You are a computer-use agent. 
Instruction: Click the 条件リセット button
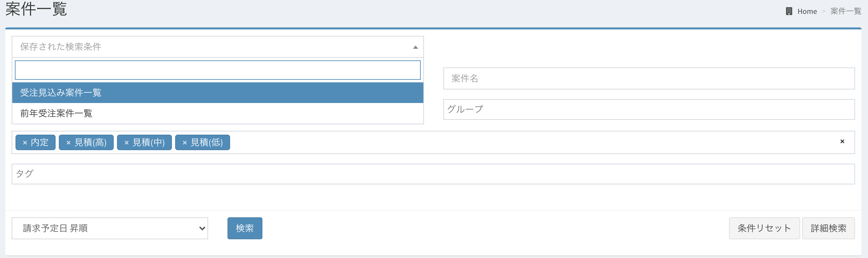(x=764, y=228)
